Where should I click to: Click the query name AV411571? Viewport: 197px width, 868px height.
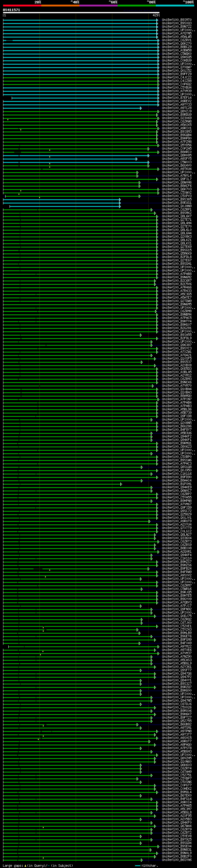click(11, 10)
